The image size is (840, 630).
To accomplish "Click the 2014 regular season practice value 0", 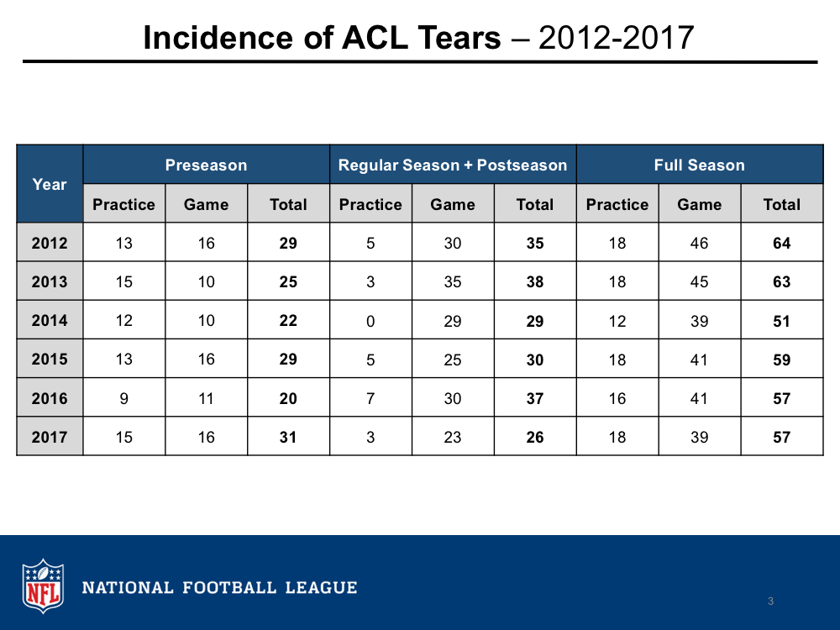I will point(370,321).
